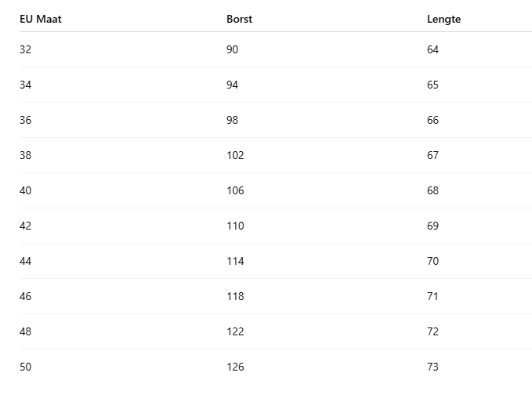Select EU size 34 cell

tap(25, 85)
